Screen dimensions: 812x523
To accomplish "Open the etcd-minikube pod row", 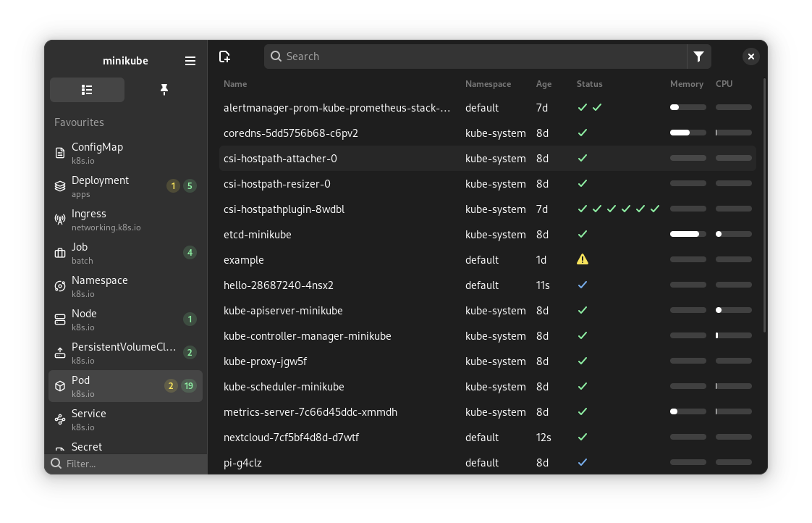I will [487, 234].
